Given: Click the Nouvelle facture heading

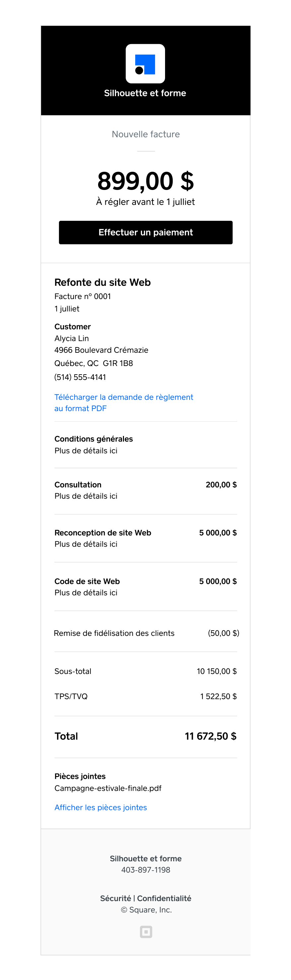Looking at the screenshot, I should pos(145,134).
